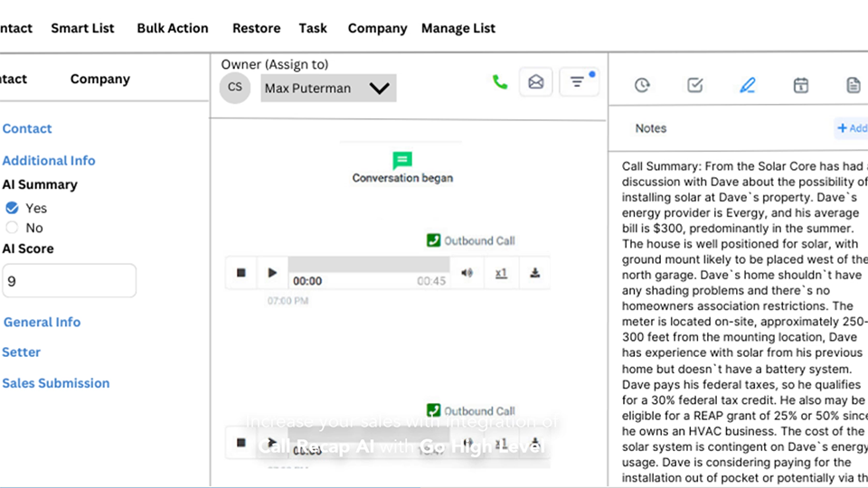This screenshot has height=488, width=868.
Task: Open the Bulk Action menu item
Action: (173, 28)
